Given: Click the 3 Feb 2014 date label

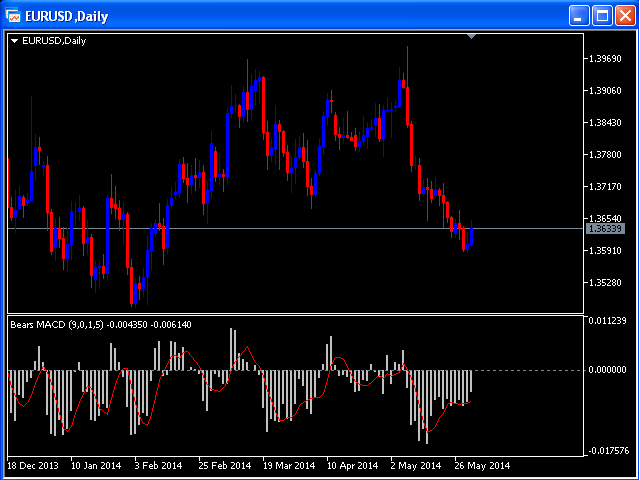Looking at the screenshot, I should pyautogui.click(x=158, y=465).
